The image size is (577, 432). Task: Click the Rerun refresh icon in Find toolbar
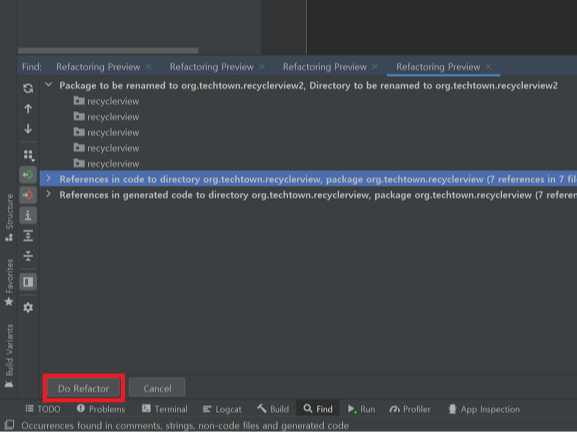tap(28, 88)
